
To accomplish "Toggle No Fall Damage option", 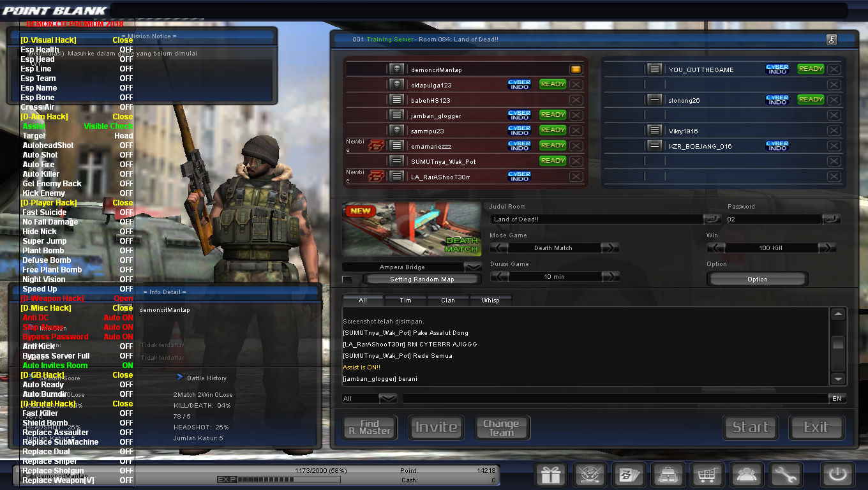I will (78, 222).
